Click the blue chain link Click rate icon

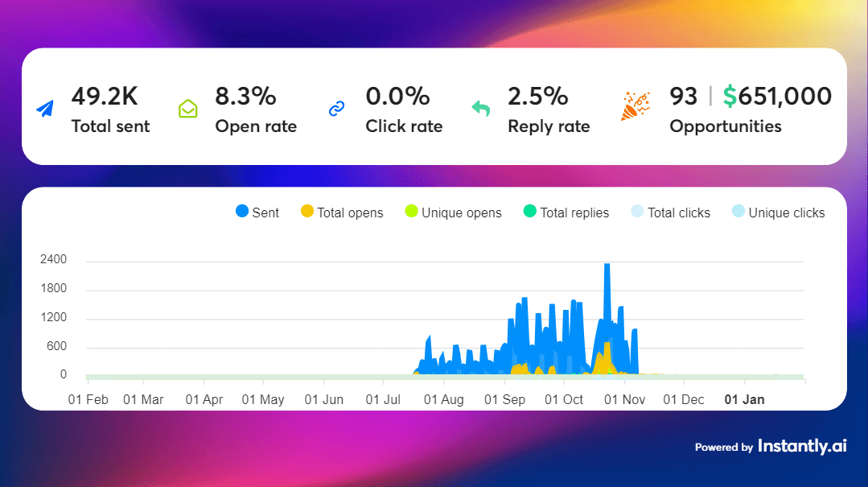pos(336,109)
